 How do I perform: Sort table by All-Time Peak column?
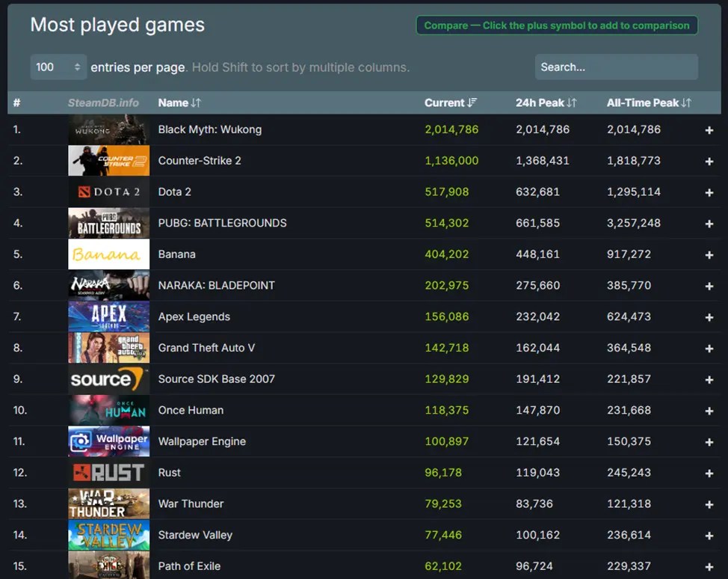[649, 102]
